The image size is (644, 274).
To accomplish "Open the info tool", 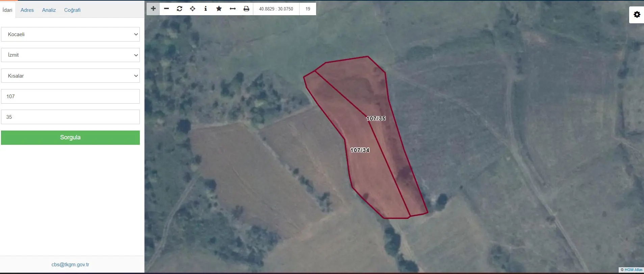I will [x=206, y=9].
